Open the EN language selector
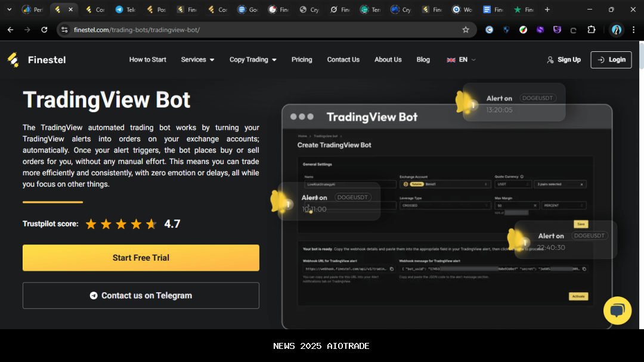644x362 pixels. point(462,60)
